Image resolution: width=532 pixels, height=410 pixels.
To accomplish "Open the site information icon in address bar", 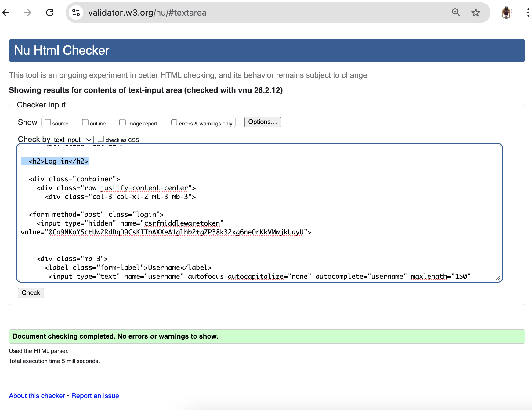I will (x=76, y=13).
